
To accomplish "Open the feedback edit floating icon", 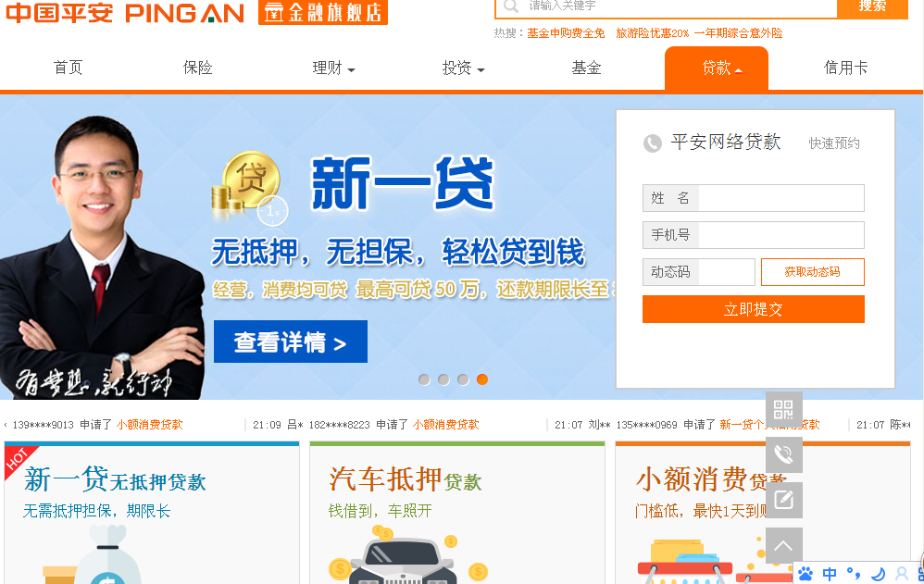I will [784, 500].
